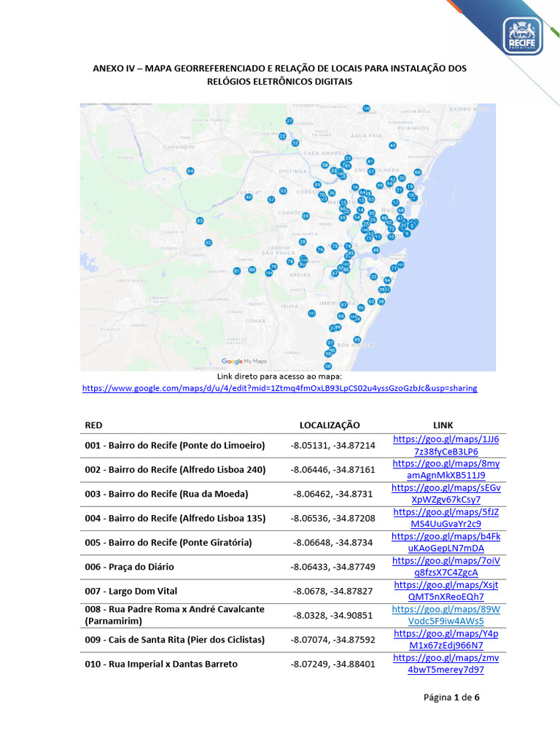Select '001 - Bairro do Recife (Ponte do Limoeiro)'
The height and width of the screenshot is (747, 560).
coord(175,446)
